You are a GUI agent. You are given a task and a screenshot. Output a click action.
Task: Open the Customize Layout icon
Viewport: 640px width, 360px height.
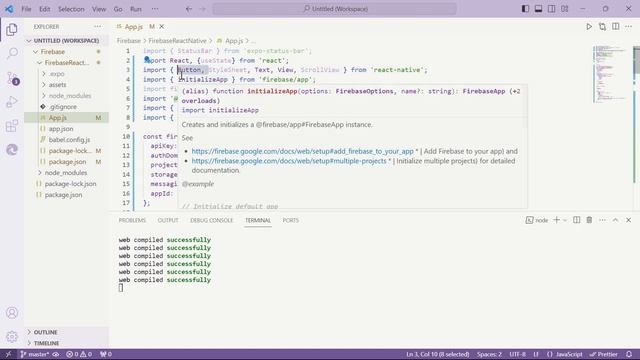point(564,9)
